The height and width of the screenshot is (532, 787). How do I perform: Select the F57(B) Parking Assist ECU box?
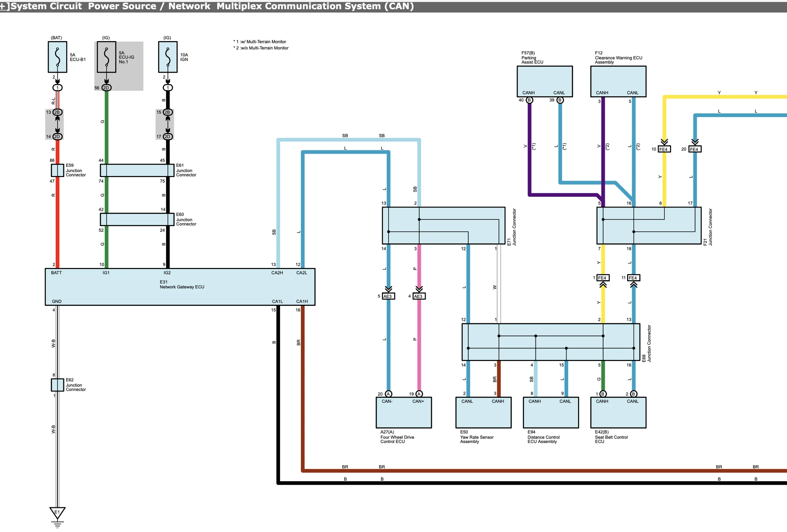click(x=545, y=81)
